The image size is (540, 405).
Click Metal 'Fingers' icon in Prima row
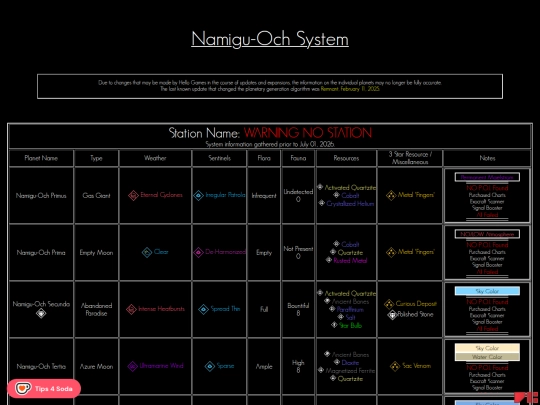click(x=391, y=252)
